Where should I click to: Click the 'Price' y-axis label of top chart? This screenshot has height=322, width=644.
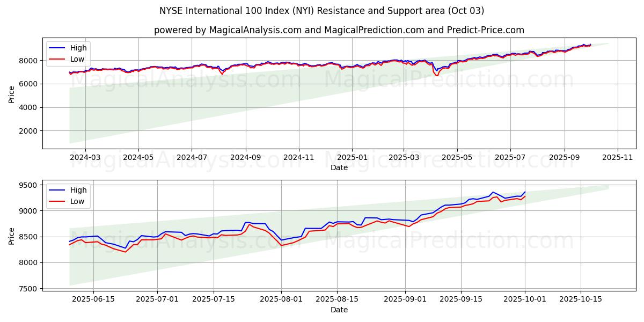click(x=12, y=93)
